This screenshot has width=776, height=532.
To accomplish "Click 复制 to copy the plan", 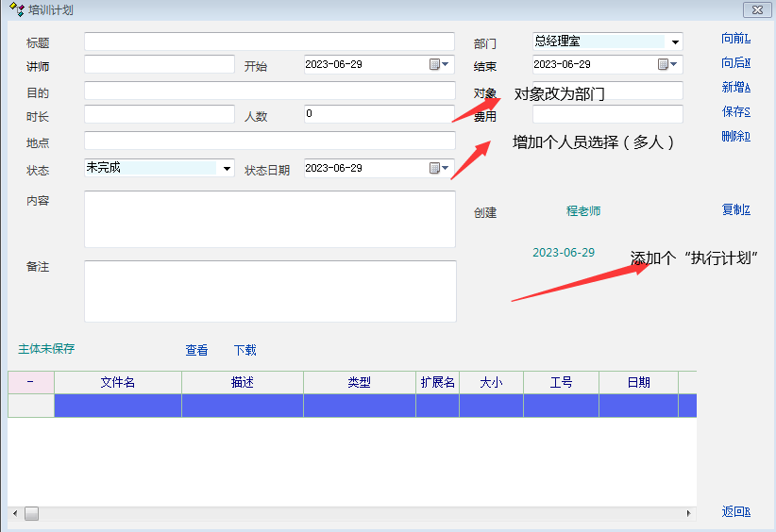I will [x=735, y=209].
